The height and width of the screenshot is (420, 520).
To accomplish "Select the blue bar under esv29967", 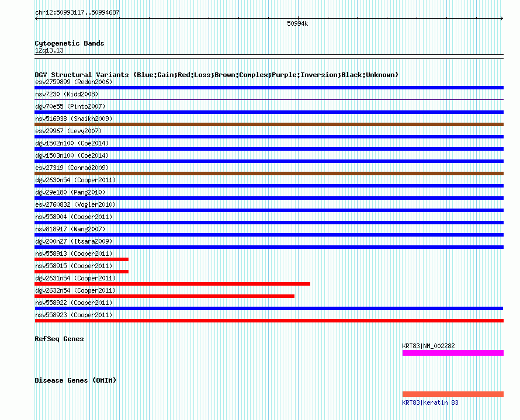I will (x=269, y=137).
